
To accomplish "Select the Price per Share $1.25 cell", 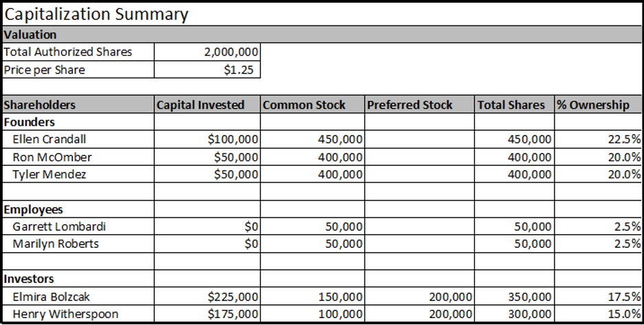I will (208, 70).
